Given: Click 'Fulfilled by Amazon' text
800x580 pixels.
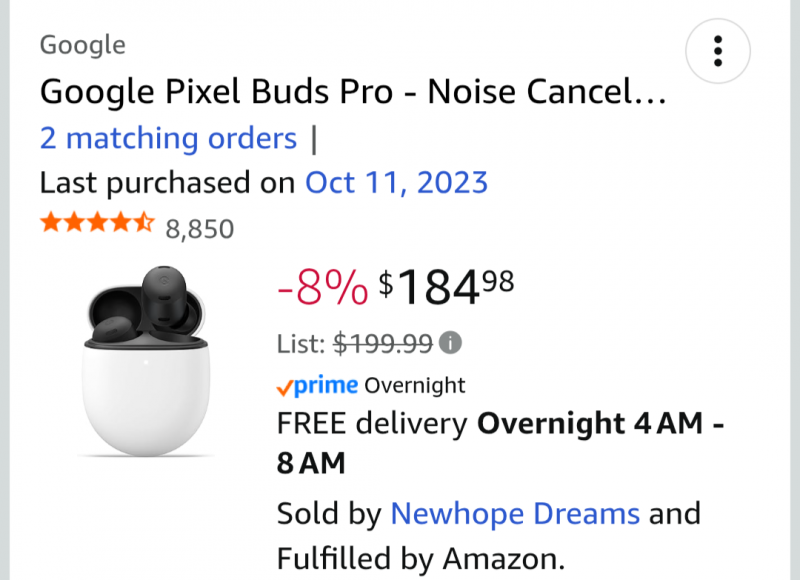Looking at the screenshot, I should [421, 556].
